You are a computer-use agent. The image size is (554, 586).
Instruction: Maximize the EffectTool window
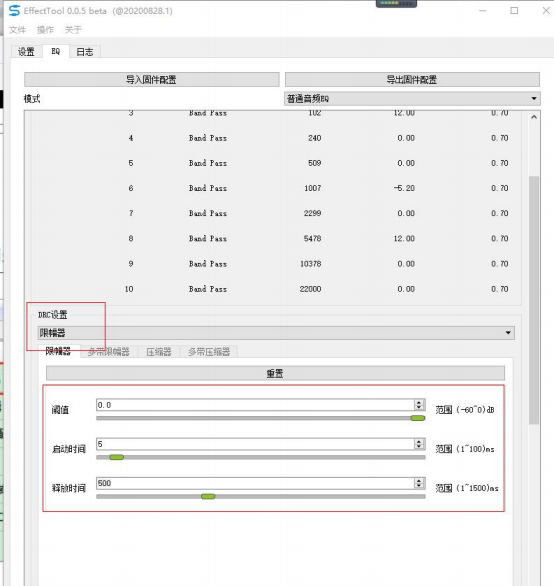click(514, 10)
